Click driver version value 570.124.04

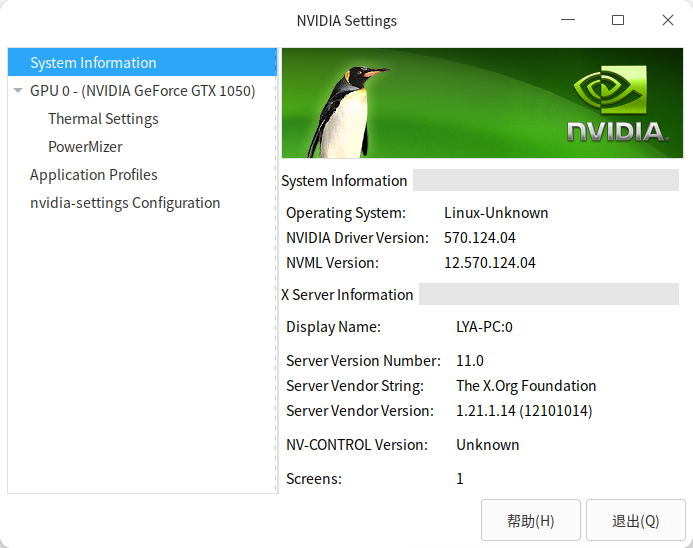click(x=480, y=238)
